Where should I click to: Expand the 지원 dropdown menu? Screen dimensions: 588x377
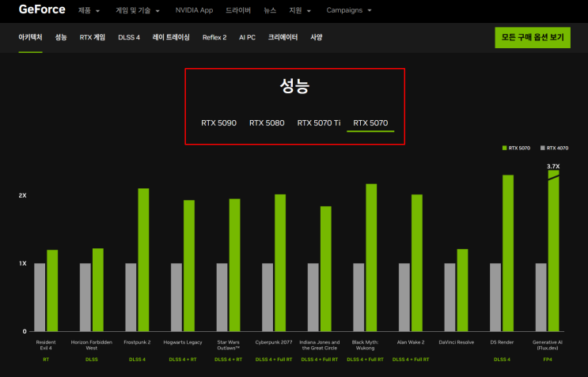300,10
